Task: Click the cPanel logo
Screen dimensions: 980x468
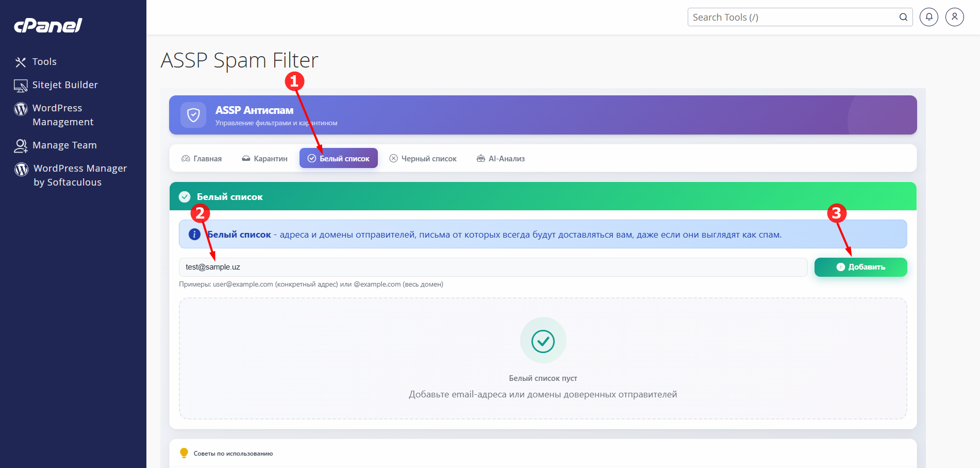Action: pos(48,25)
